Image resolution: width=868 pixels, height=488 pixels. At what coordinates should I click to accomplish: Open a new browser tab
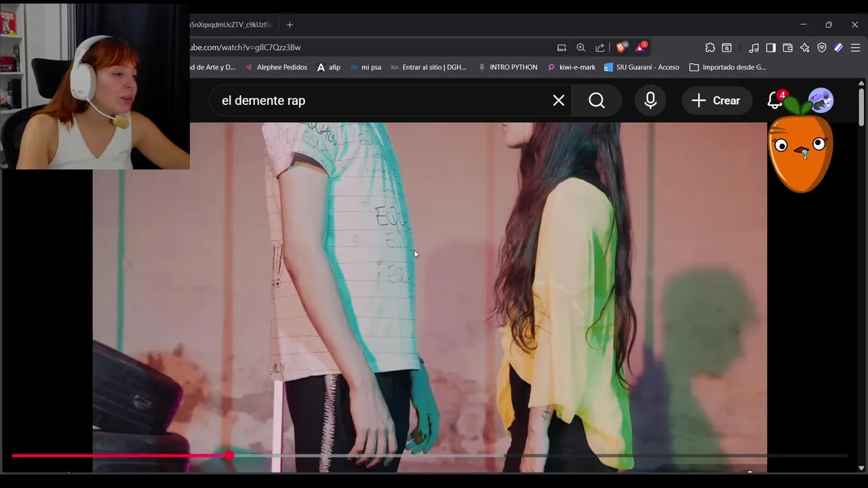[290, 24]
